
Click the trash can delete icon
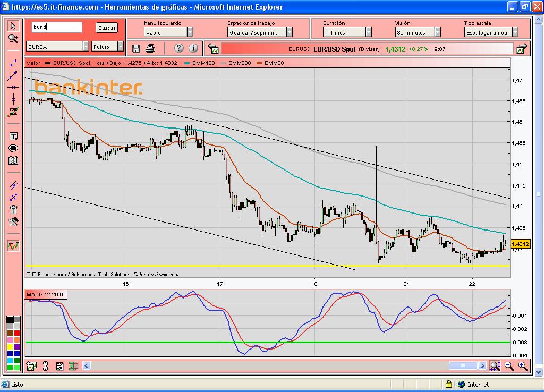pos(13,209)
